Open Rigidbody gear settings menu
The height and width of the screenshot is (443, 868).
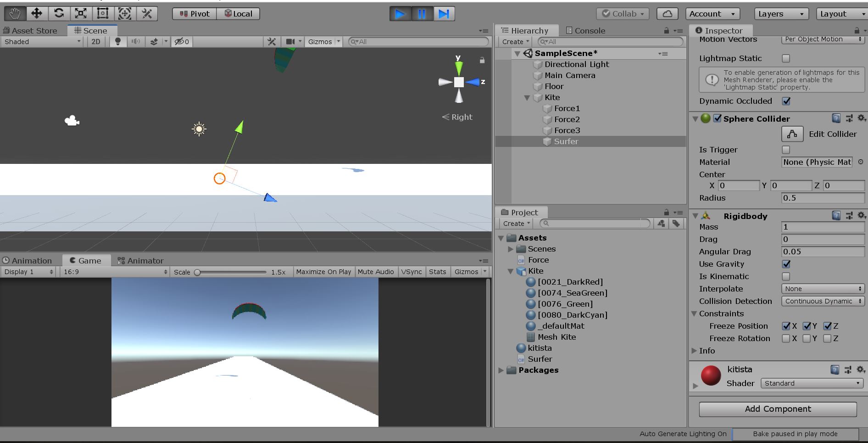861,215
